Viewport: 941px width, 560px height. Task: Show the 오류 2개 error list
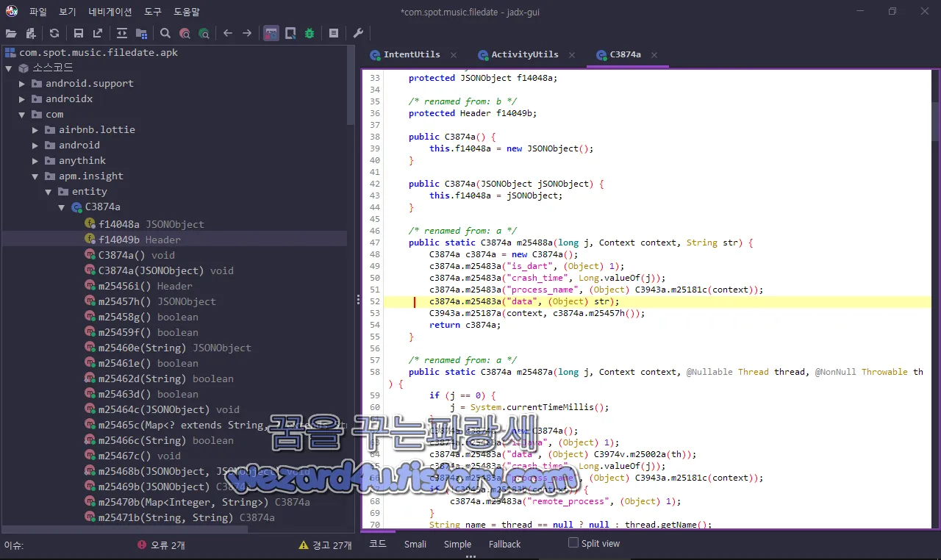(161, 545)
